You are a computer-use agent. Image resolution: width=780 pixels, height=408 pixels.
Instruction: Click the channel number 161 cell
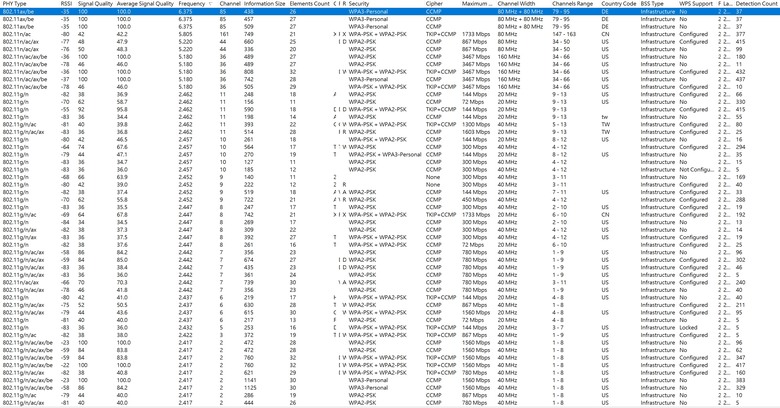tap(224, 34)
